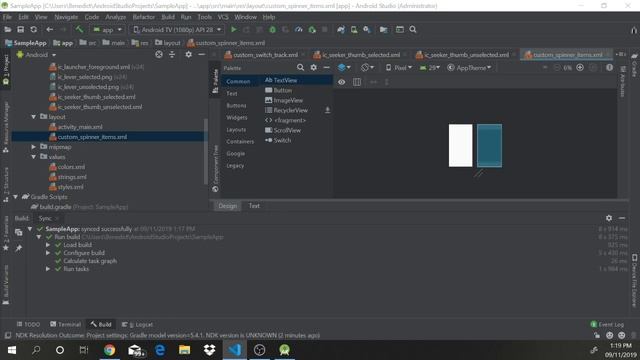Screen dimensions: 640x360
Task: Collapse the values folder
Action: click(33, 157)
